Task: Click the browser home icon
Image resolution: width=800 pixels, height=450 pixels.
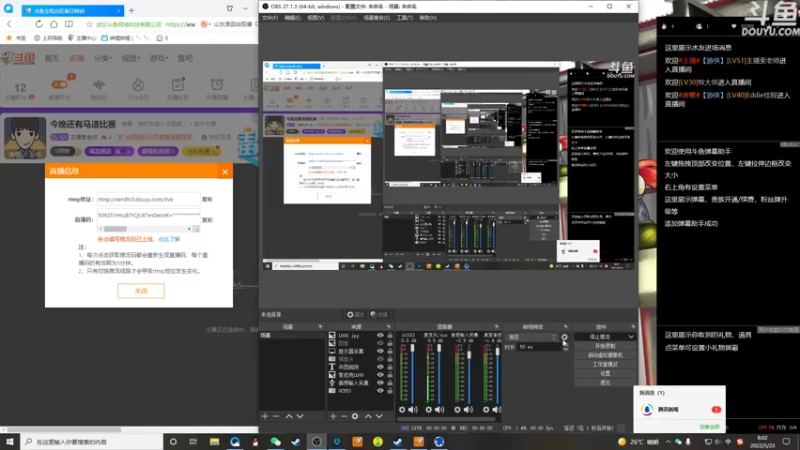Action: (54, 24)
